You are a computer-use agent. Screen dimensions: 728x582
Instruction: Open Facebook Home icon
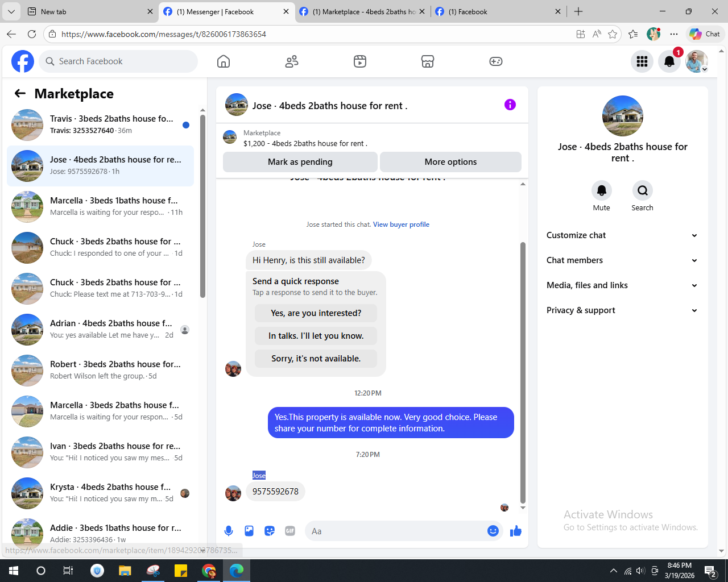[224, 61]
